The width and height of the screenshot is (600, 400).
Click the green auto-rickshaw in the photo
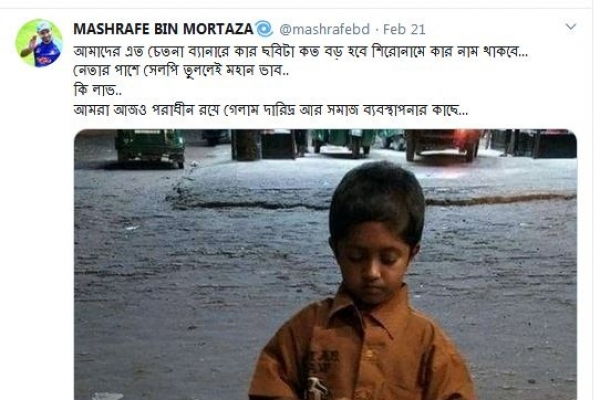[150, 147]
